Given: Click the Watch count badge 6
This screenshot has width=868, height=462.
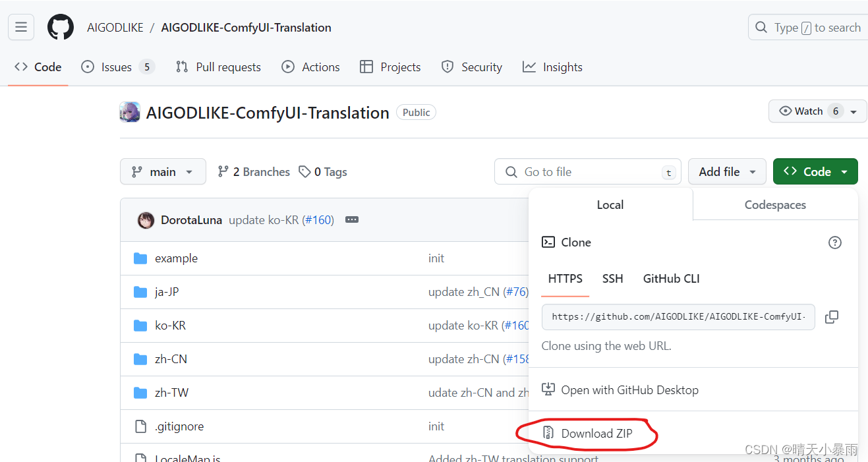Looking at the screenshot, I should click(836, 111).
